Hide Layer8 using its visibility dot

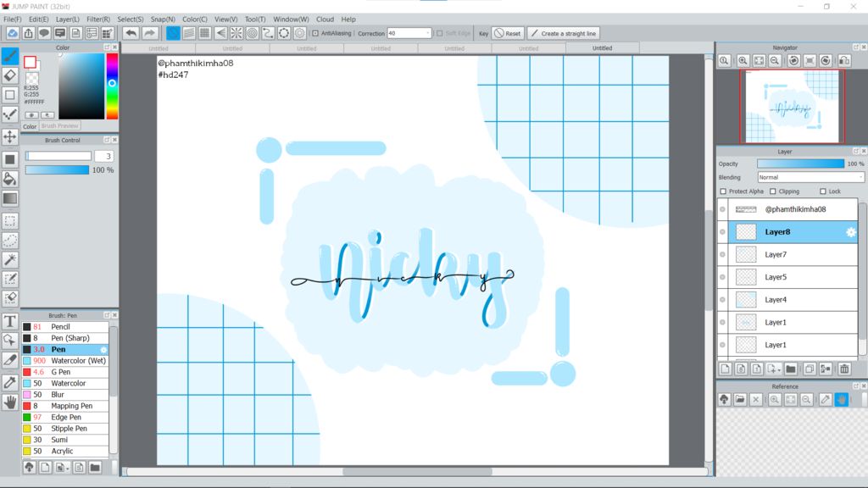(722, 232)
